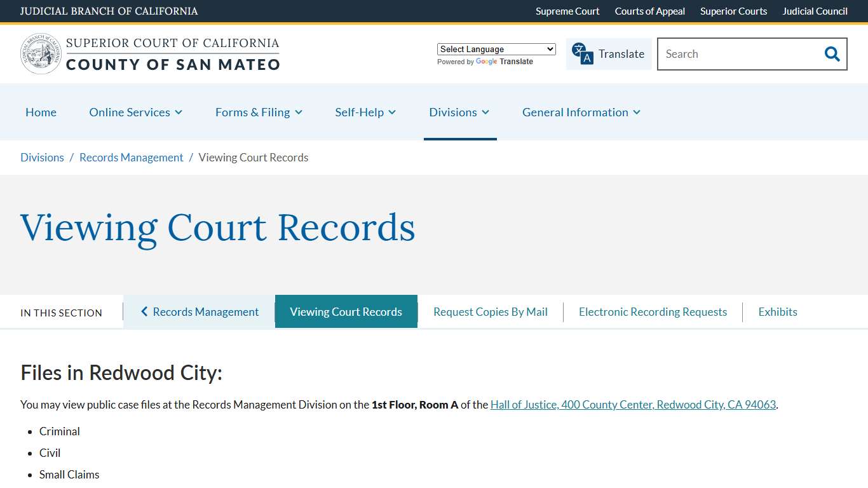Open the Electronic Recording Requests tab
This screenshot has width=868, height=488.
(653, 311)
